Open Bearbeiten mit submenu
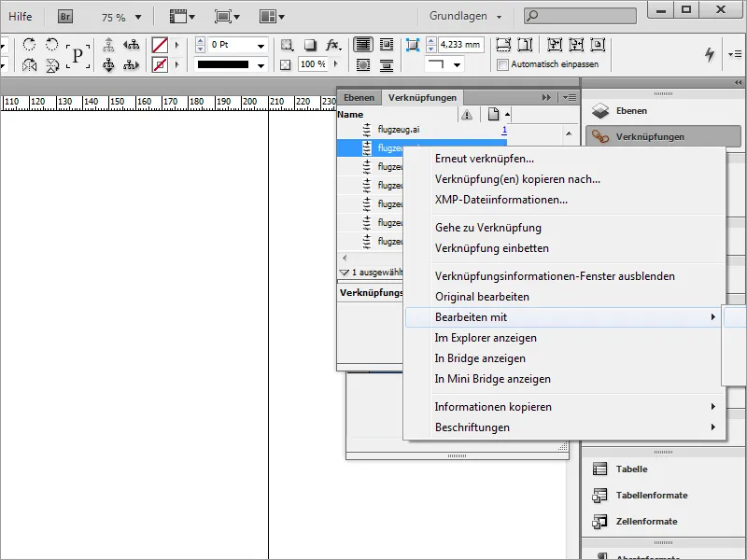Viewport: 747px width, 560px height. (x=562, y=317)
